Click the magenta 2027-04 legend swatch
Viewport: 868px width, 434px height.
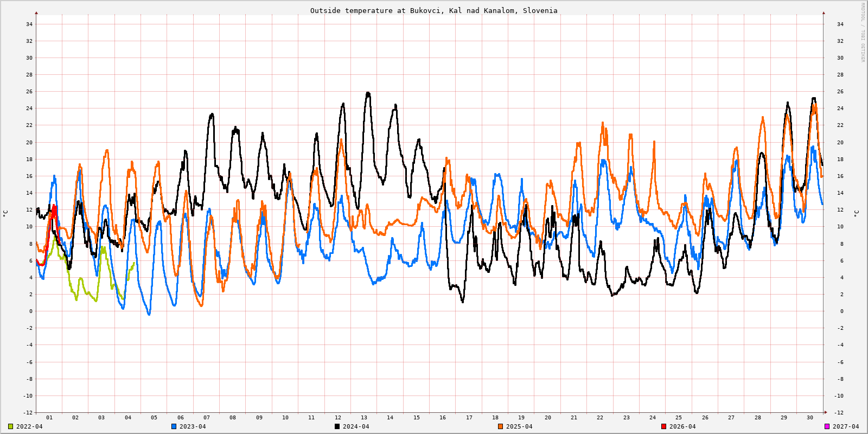(827, 426)
